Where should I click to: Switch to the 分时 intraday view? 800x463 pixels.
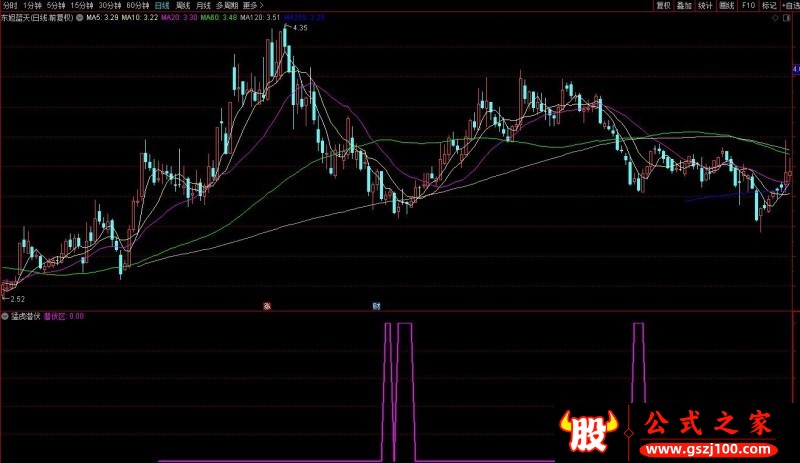(10, 6)
